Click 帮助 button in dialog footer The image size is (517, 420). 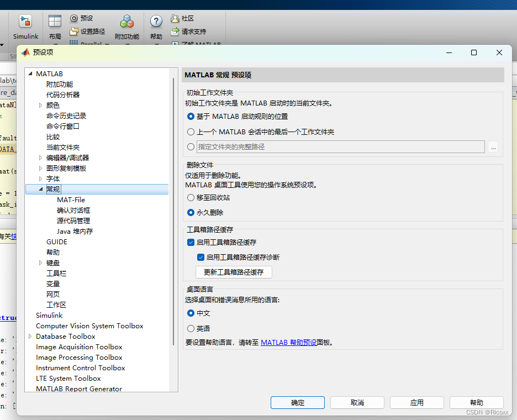pyautogui.click(x=477, y=403)
